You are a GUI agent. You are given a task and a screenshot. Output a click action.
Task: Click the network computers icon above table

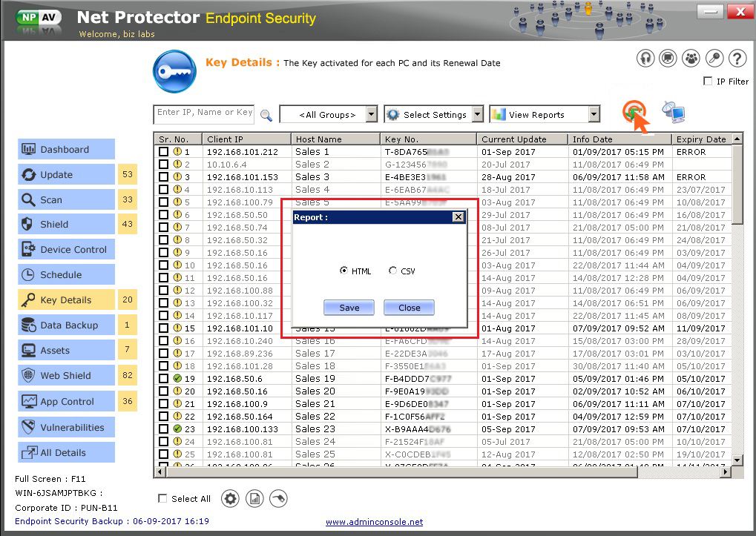[x=674, y=112]
